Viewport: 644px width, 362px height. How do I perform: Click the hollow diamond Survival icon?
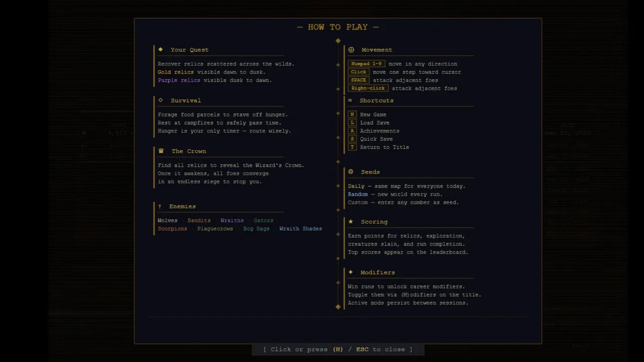pyautogui.click(x=160, y=100)
